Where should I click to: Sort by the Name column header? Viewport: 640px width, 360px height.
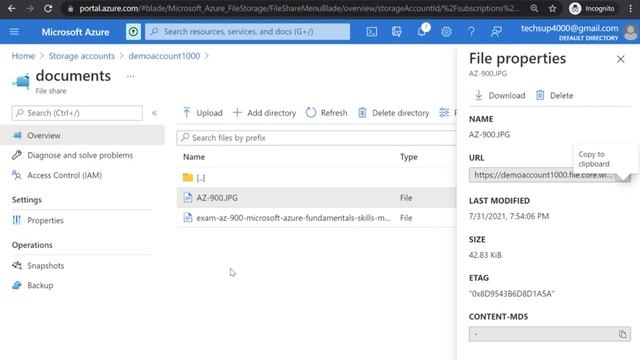coord(194,157)
